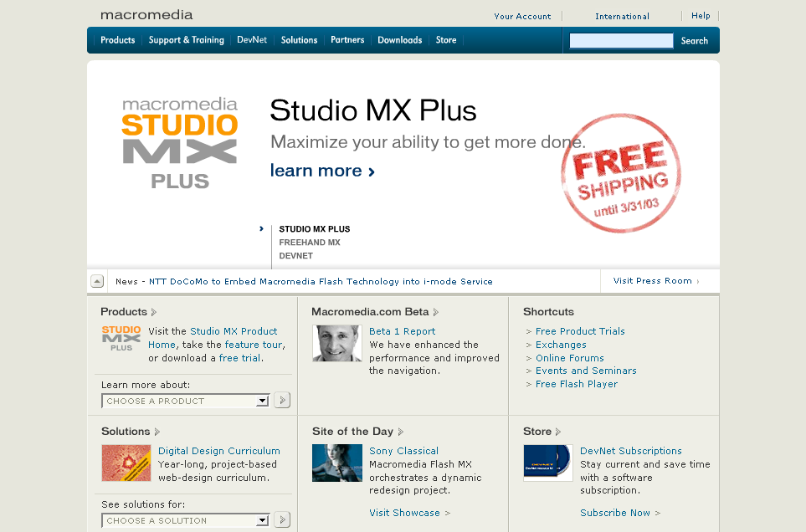Click the Free Shipping stamp graphic
Viewport: 806px width, 532px height.
click(621, 173)
